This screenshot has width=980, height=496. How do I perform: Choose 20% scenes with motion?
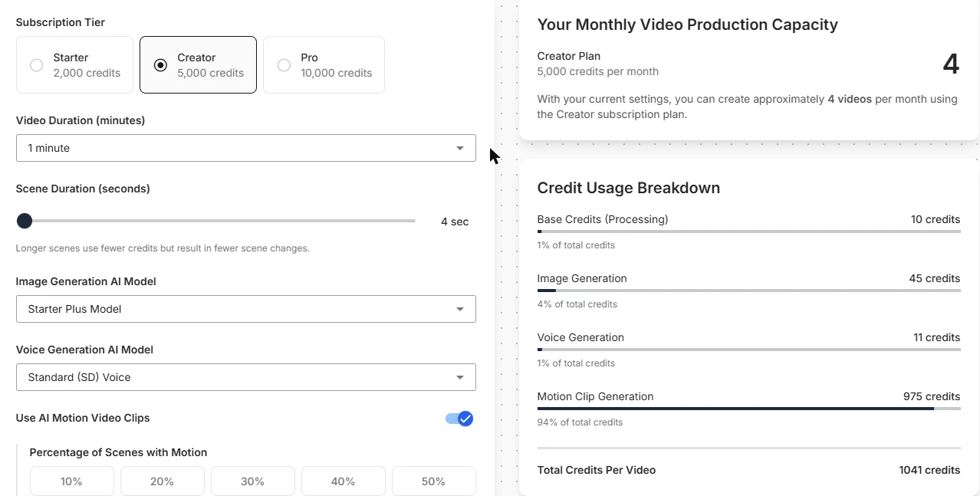click(163, 481)
